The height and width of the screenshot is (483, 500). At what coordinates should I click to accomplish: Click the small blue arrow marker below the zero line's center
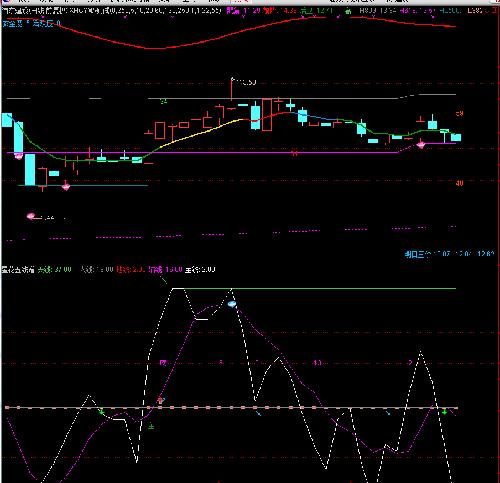pos(258,414)
